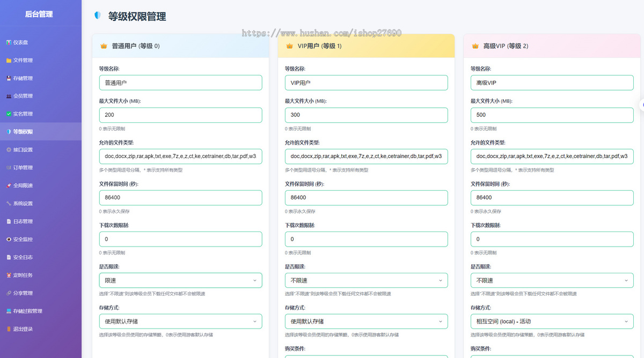Viewport: 644px width, 358px height.
Task: Click the 会员管理 users icon
Action: click(9, 96)
